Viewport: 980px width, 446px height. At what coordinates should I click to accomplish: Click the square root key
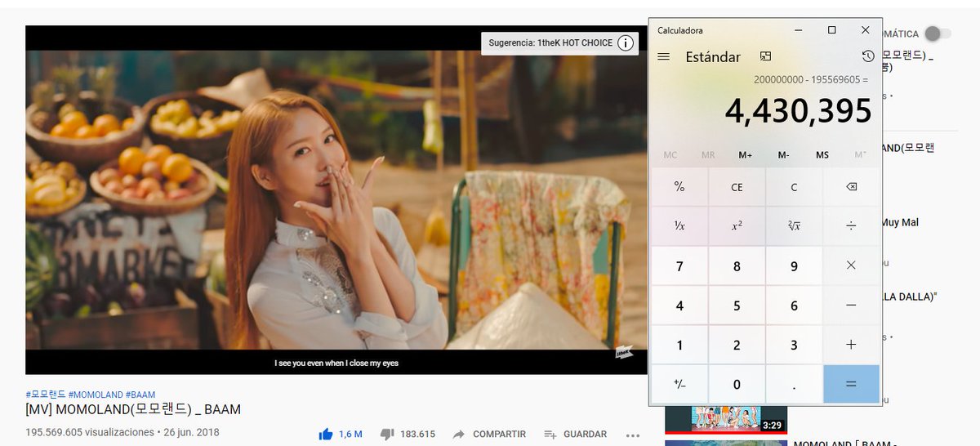click(x=794, y=225)
